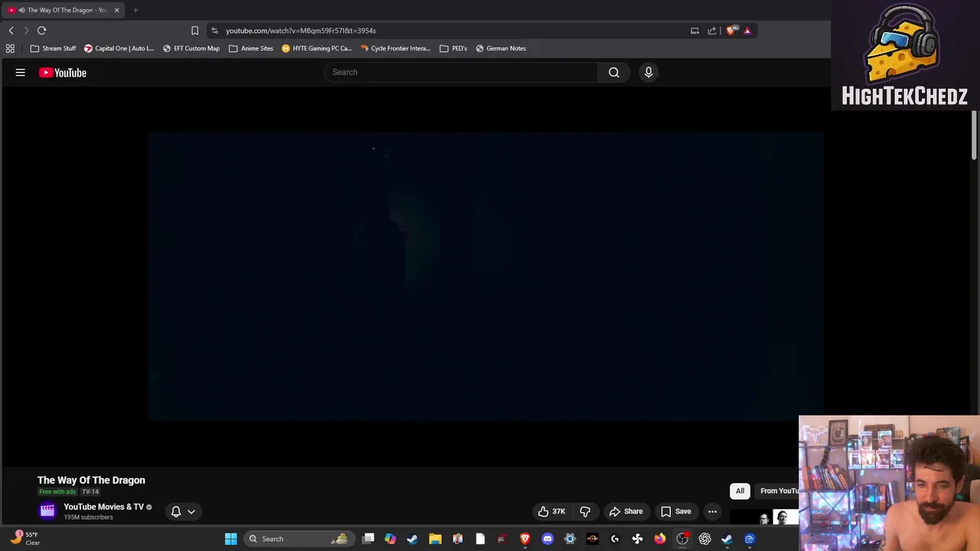Open the YouTube guide hamburger menu
980x551 pixels.
(x=21, y=73)
